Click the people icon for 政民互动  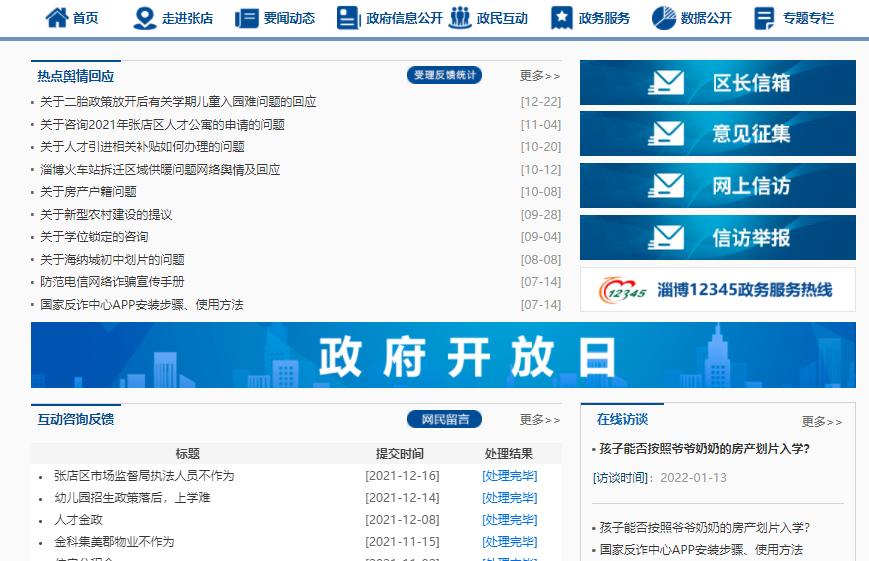[460, 18]
